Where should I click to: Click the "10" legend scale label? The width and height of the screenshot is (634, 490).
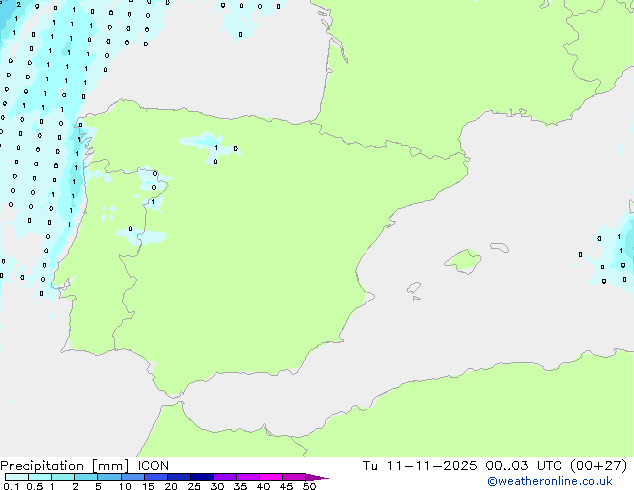pyautogui.click(x=125, y=486)
